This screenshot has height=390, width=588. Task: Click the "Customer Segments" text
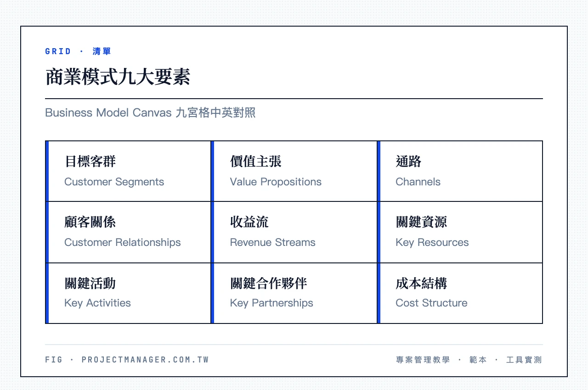[x=114, y=182]
